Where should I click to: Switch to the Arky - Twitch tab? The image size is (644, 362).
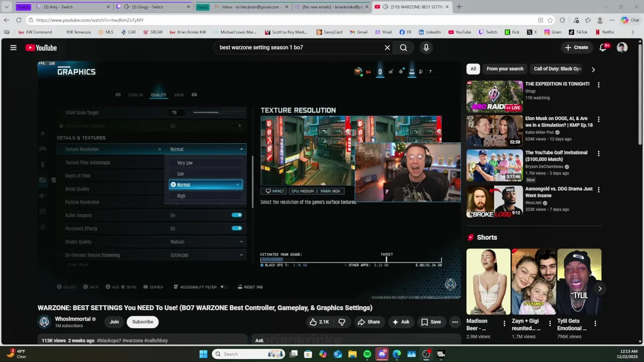pos(73,7)
